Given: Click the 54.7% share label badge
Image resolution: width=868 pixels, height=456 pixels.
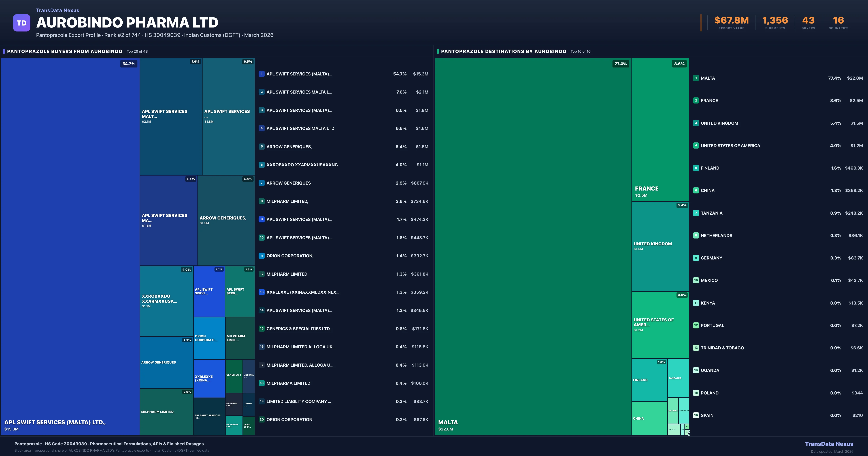Looking at the screenshot, I should click(129, 64).
